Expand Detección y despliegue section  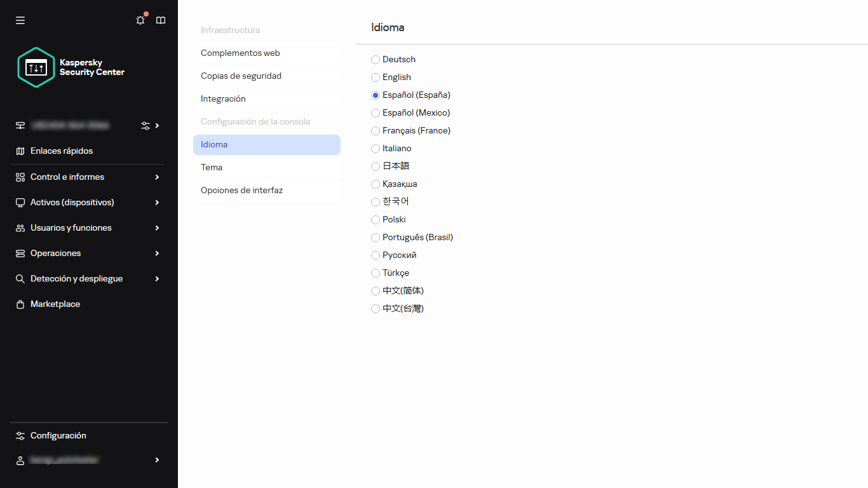click(x=157, y=279)
